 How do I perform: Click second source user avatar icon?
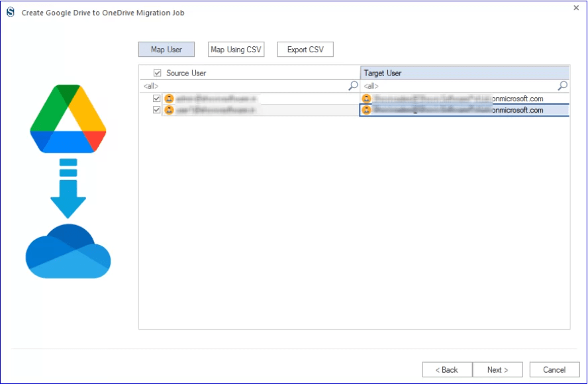tap(169, 110)
